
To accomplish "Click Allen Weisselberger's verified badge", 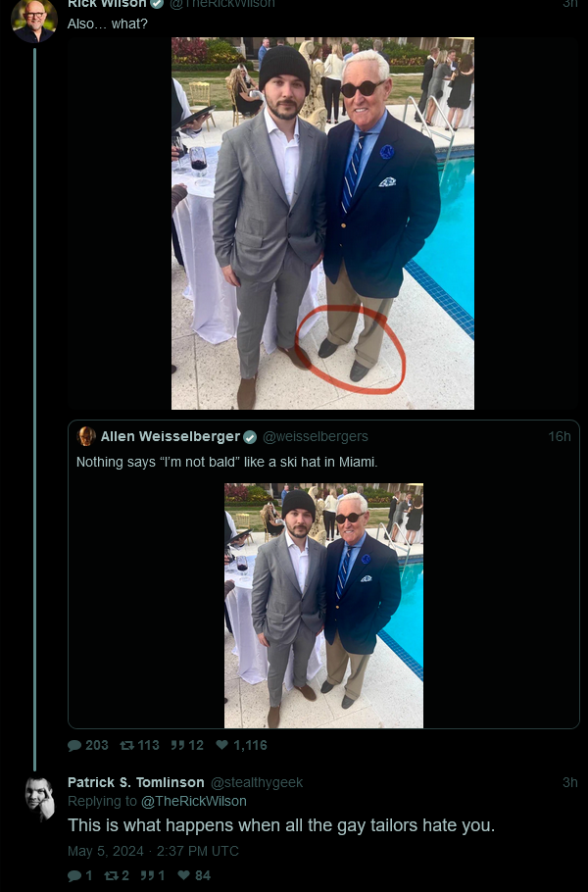I will coord(250,437).
